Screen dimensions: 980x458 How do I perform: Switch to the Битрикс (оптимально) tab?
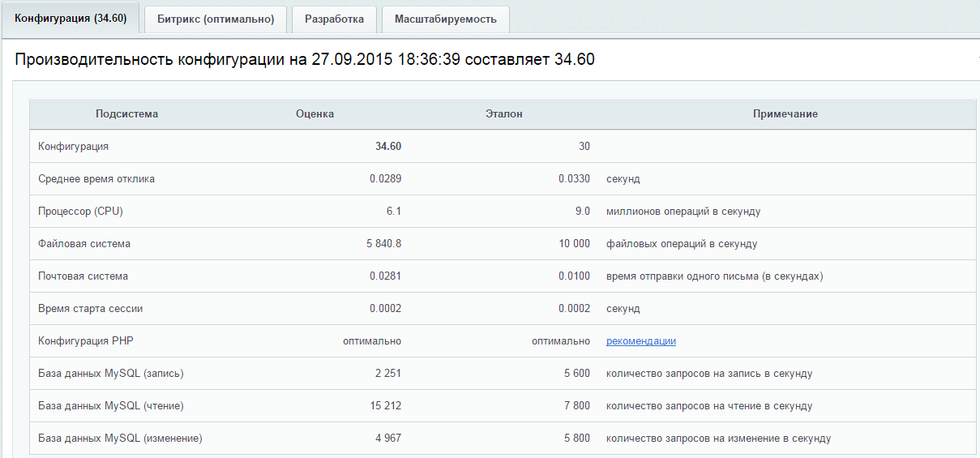216,19
